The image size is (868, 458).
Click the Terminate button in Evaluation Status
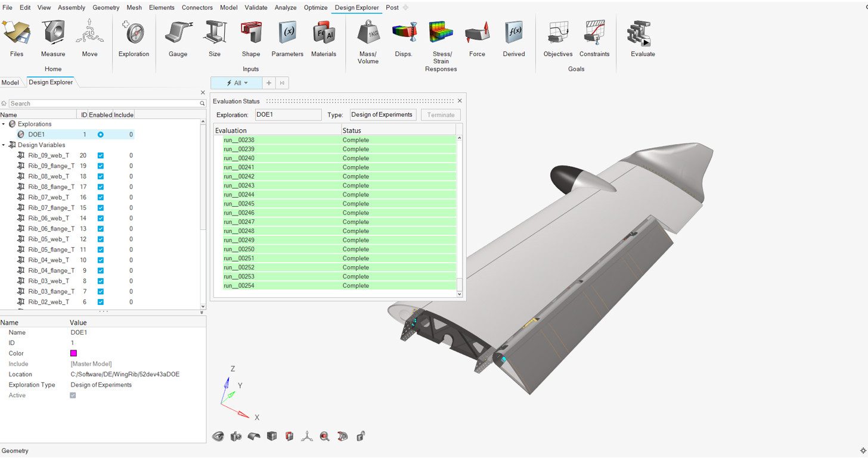440,114
